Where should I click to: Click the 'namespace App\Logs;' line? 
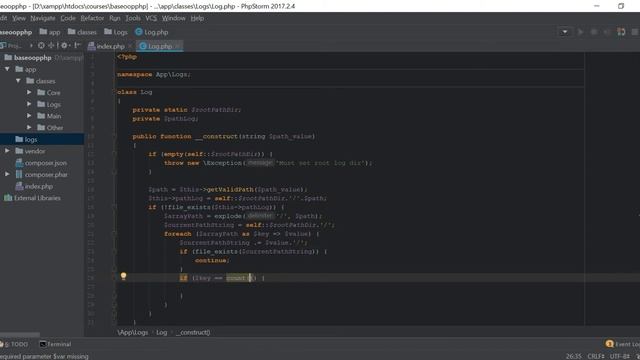coord(154,74)
